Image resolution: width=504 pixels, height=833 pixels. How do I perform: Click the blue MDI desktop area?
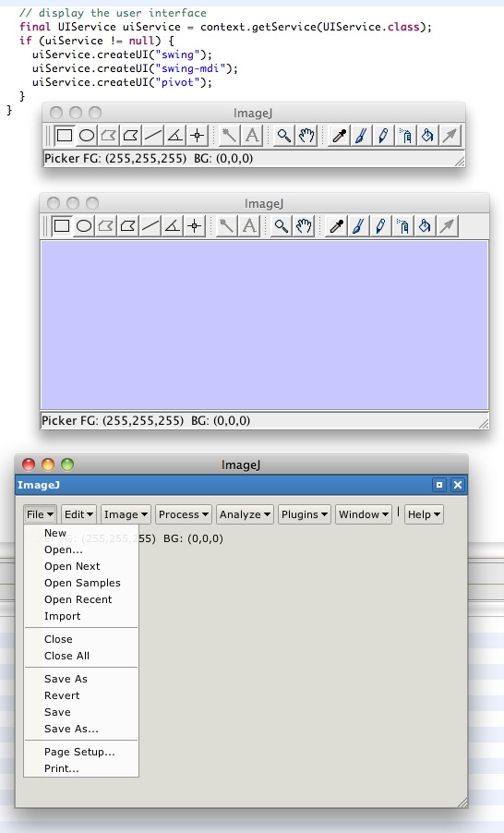[x=264, y=325]
